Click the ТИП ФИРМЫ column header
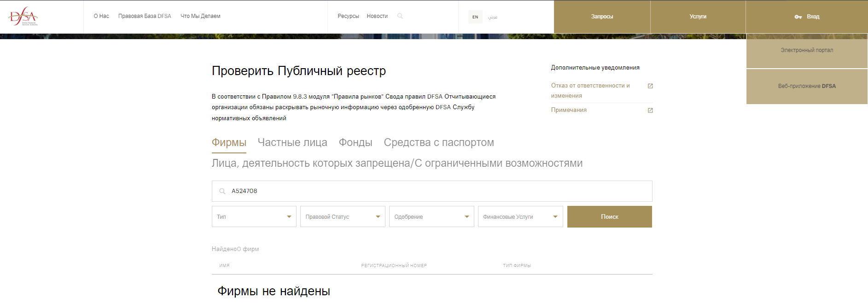 pyautogui.click(x=517, y=266)
